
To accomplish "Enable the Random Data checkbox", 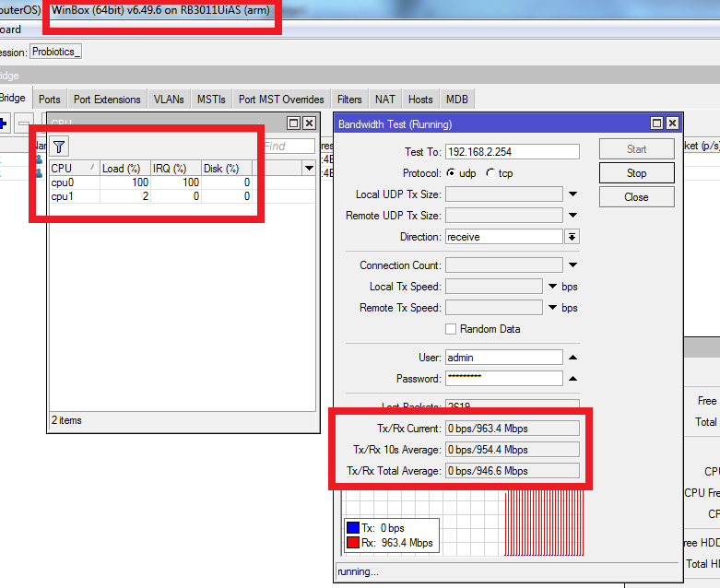I will (x=451, y=329).
